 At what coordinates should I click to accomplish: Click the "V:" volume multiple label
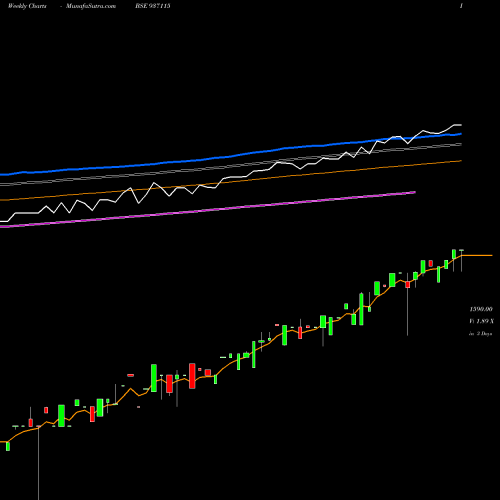click(481, 321)
